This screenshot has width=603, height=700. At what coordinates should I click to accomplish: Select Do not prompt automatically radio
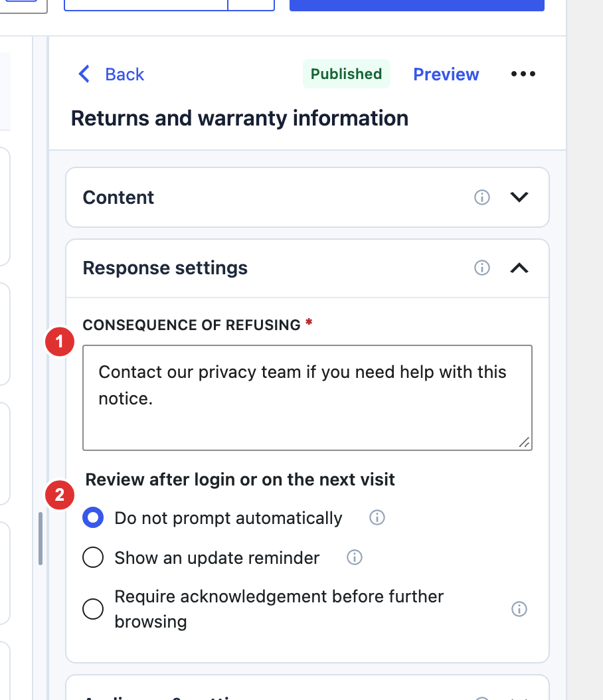[93, 517]
